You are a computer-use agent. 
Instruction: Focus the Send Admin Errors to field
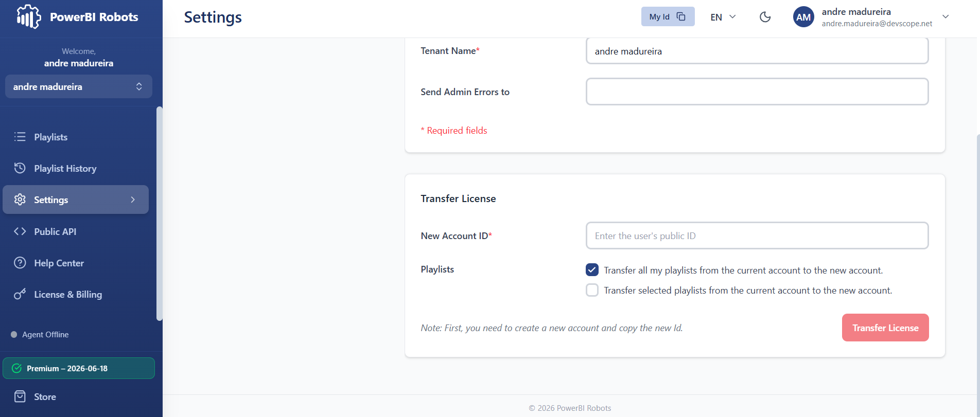tap(757, 92)
